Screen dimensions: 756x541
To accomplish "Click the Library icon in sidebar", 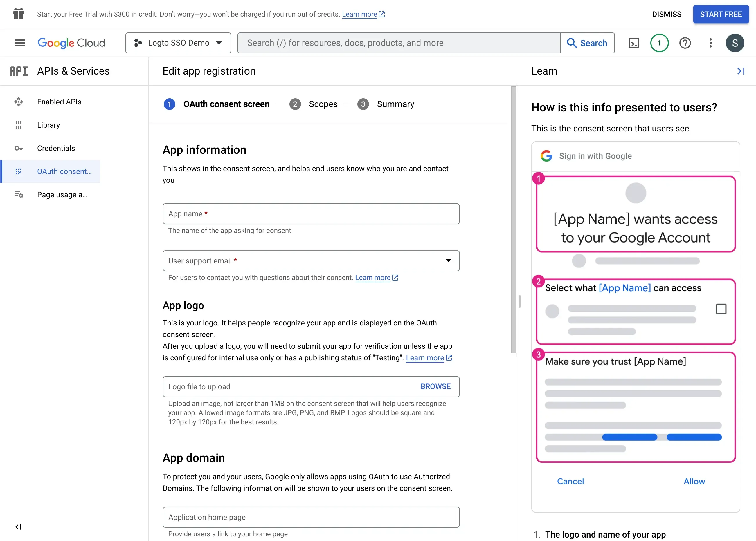I will pos(19,125).
